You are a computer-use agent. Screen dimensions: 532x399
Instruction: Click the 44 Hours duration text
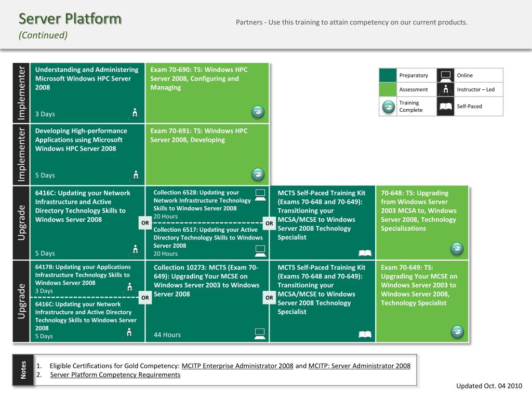tap(167, 335)
